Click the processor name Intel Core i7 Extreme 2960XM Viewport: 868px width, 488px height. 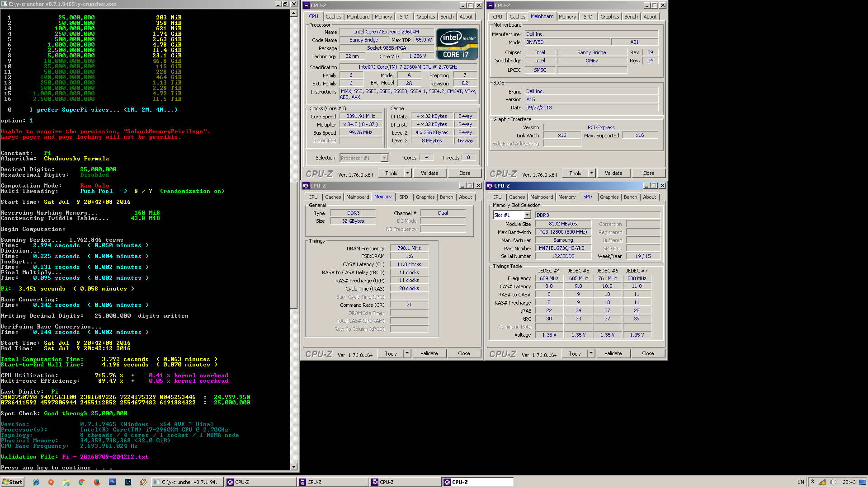[387, 32]
